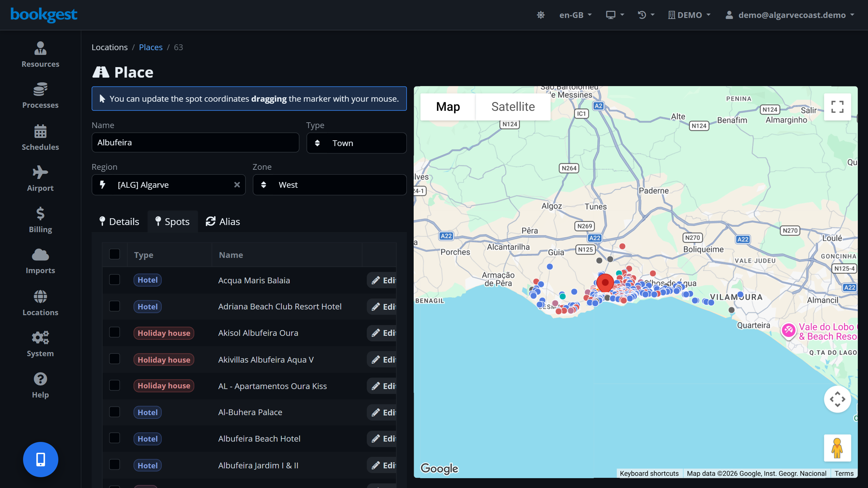Toggle the theme brightness icon in header

pyautogui.click(x=541, y=15)
